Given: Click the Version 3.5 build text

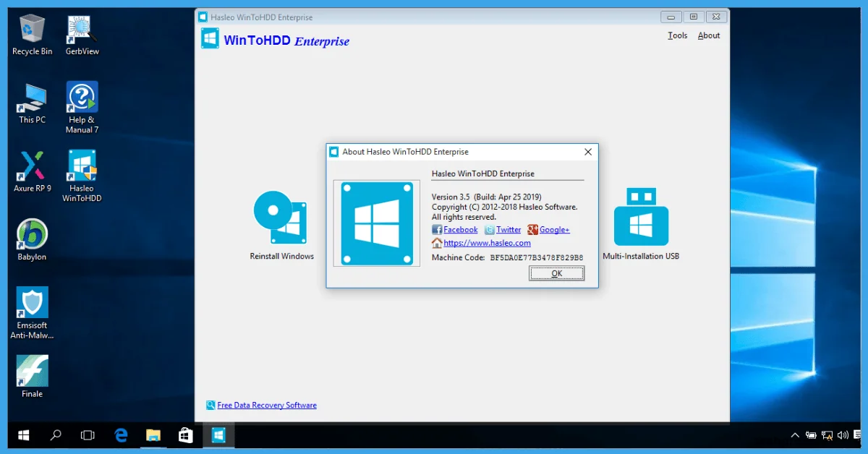Looking at the screenshot, I should (486, 197).
